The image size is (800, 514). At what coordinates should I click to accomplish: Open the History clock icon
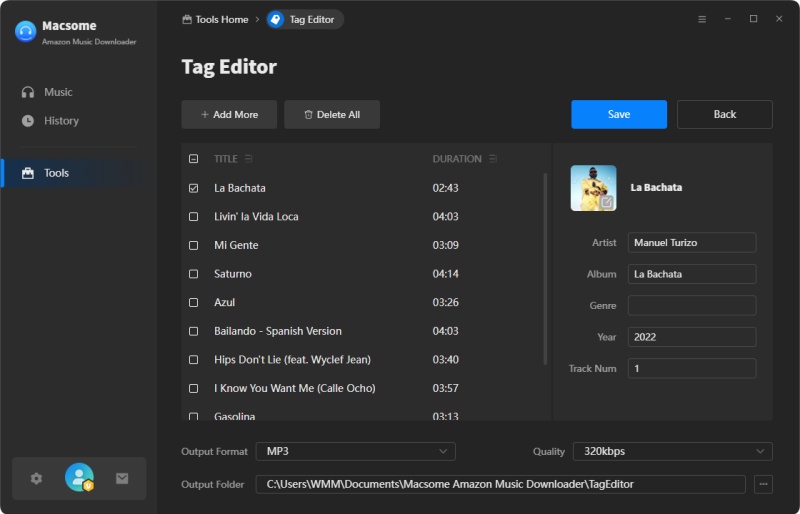click(28, 120)
